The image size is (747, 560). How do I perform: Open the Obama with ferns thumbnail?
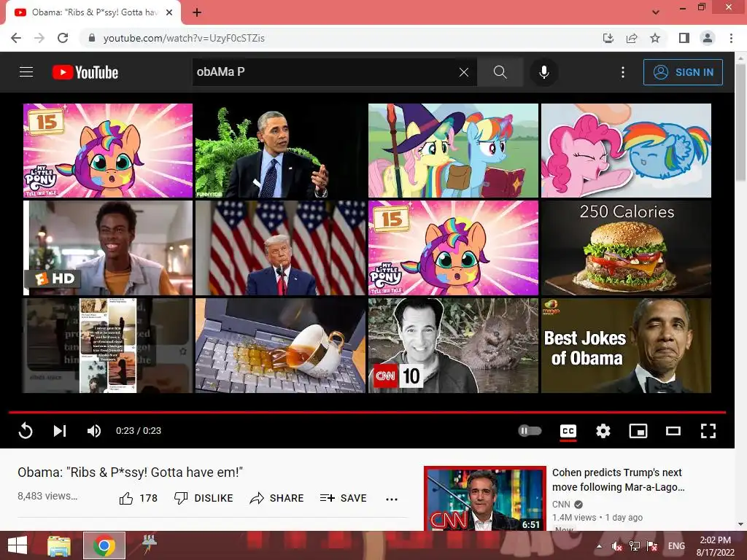[280, 150]
